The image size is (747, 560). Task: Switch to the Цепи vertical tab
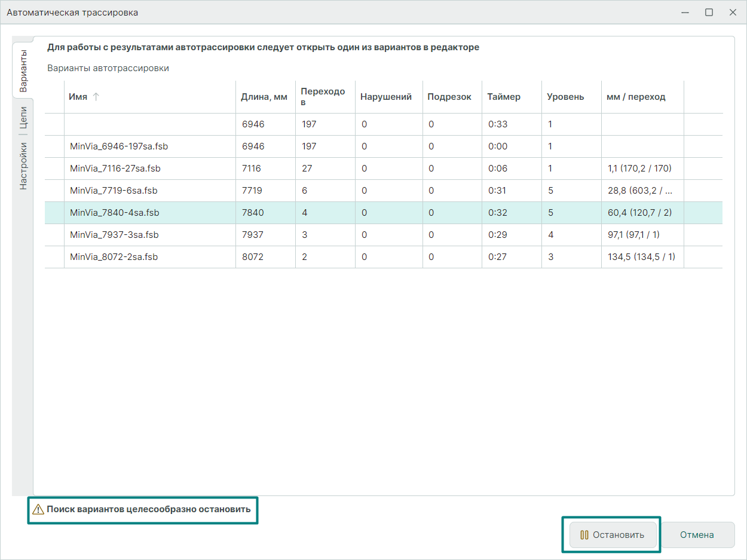pos(23,117)
